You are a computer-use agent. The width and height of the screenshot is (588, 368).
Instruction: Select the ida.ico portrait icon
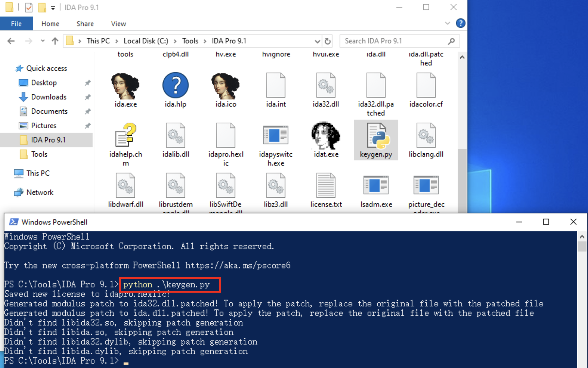pyautogui.click(x=225, y=86)
